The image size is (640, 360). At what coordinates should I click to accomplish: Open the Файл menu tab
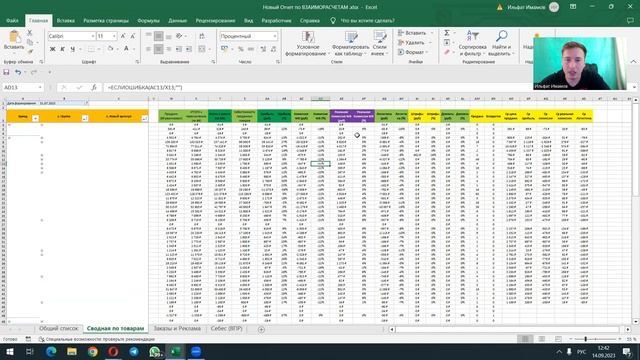point(12,20)
